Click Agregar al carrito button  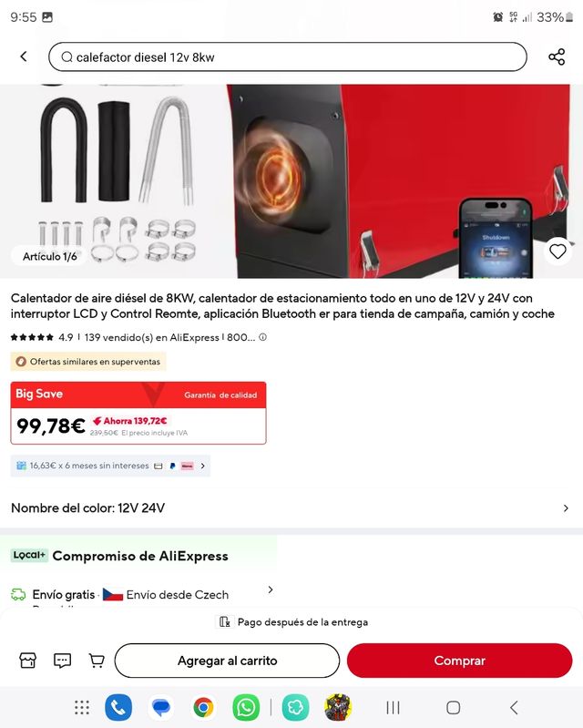coord(227,661)
